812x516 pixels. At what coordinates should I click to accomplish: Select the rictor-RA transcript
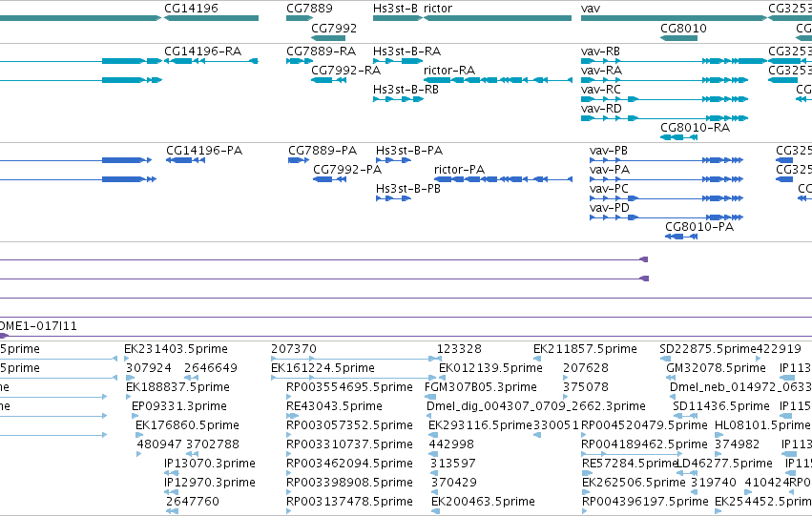[498, 80]
